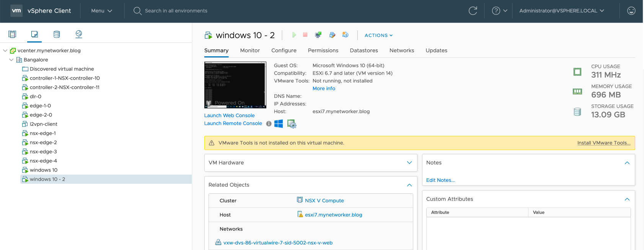Click the VM console preview thumbnail
Image resolution: width=644 pixels, height=250 pixels.
tap(235, 85)
